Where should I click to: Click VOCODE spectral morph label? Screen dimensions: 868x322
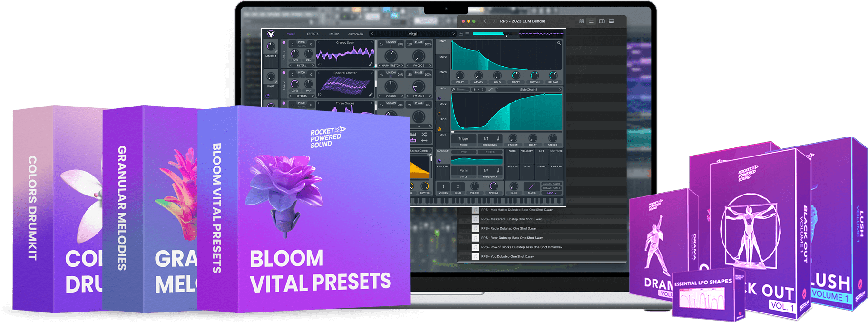point(391,96)
